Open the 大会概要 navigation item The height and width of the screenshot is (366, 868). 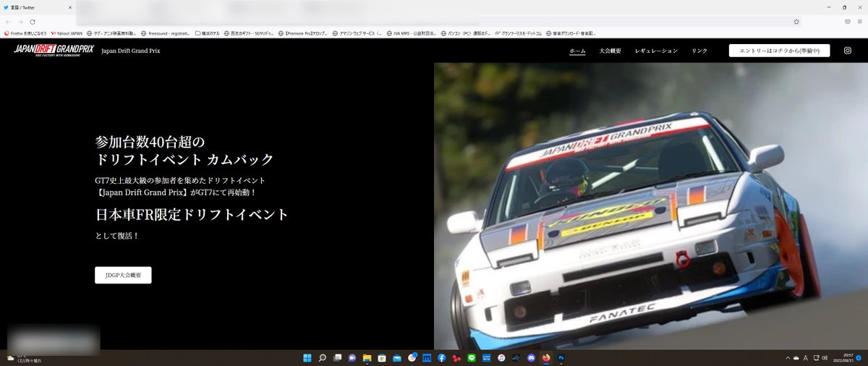(x=610, y=51)
